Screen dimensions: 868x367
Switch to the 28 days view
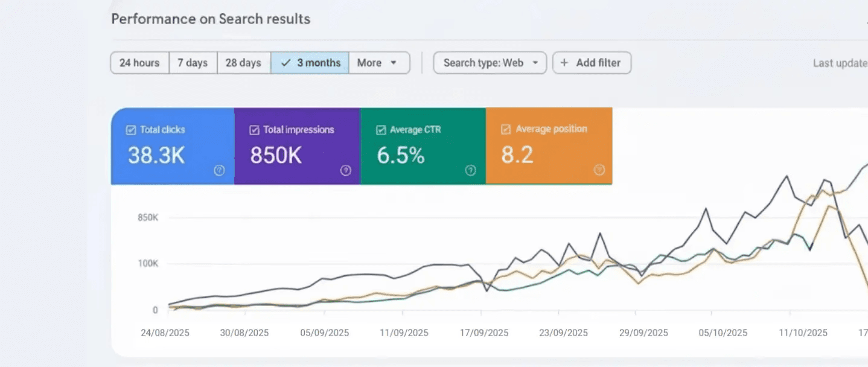point(243,63)
